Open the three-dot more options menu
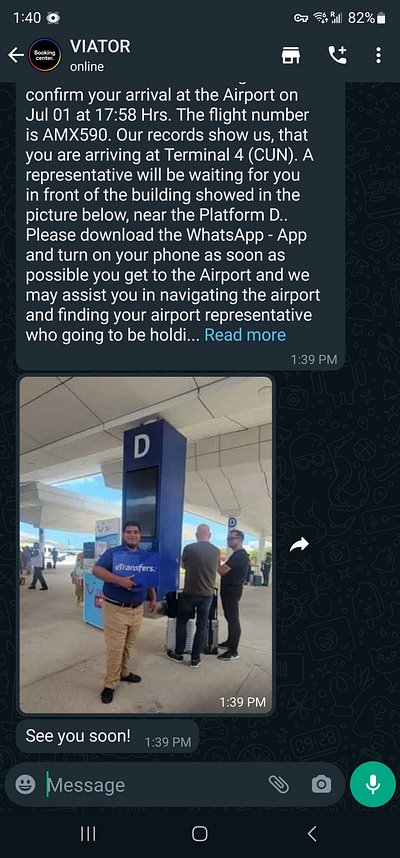400x858 pixels. click(x=378, y=55)
